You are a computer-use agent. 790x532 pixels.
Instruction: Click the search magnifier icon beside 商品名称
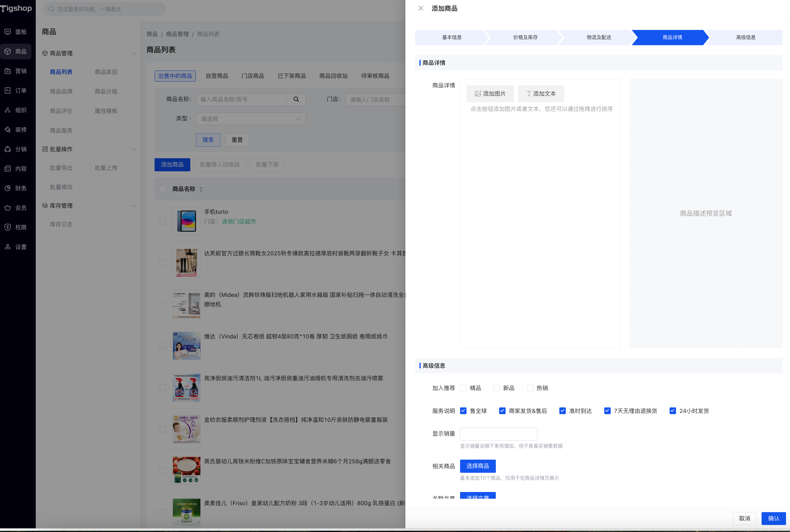(296, 100)
